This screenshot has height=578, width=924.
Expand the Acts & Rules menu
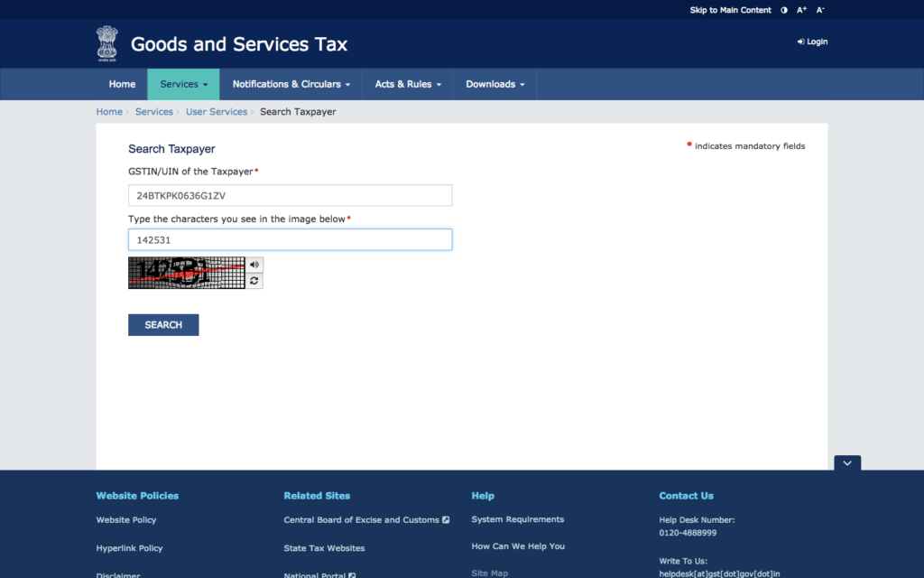point(408,84)
